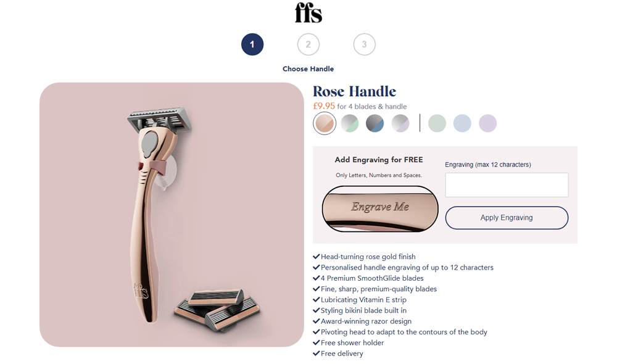Click the Rose Handle title

tap(354, 91)
